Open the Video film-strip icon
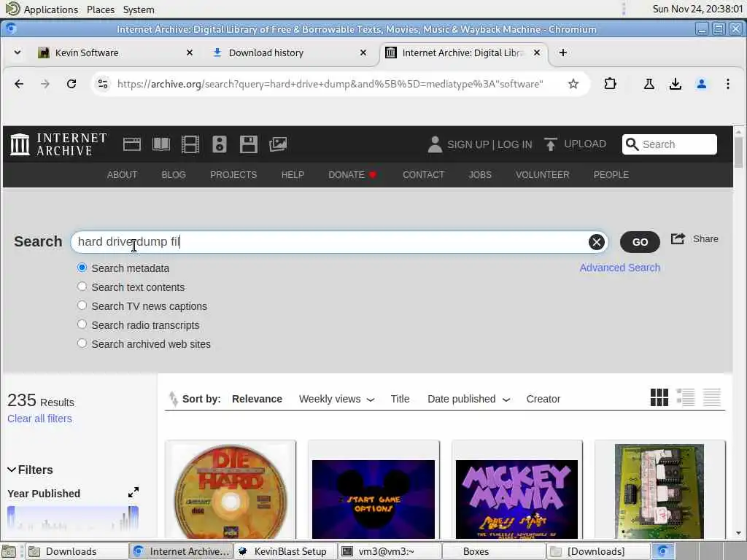 pos(190,144)
